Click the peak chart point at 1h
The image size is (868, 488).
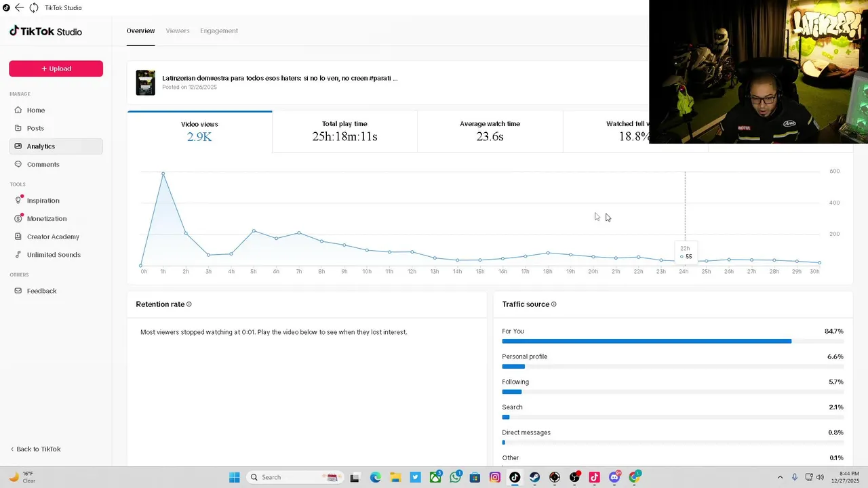coord(163,174)
